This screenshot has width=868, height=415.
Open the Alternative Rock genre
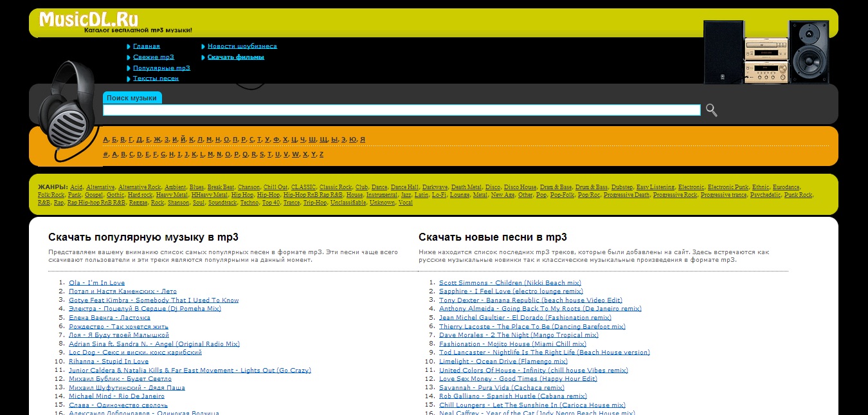coord(140,187)
